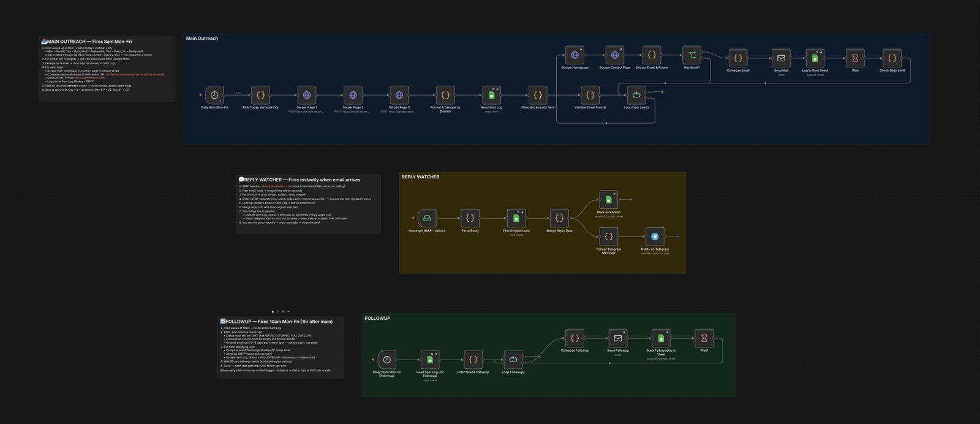
Task: Select the Notify on Telegram node
Action: tap(655, 237)
